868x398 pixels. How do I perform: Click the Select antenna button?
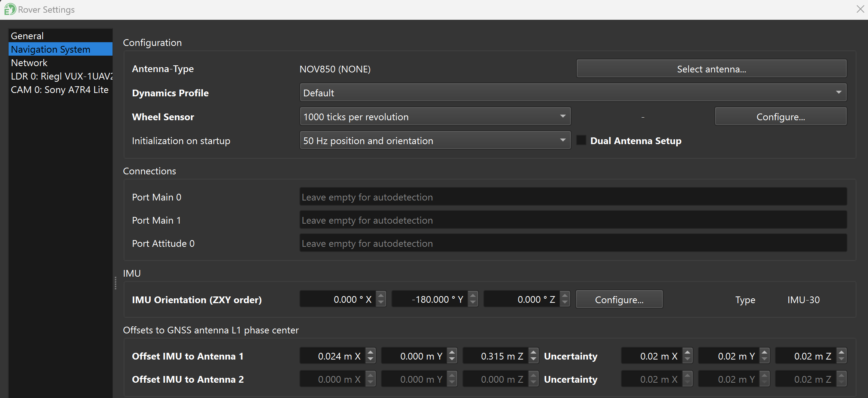711,69
